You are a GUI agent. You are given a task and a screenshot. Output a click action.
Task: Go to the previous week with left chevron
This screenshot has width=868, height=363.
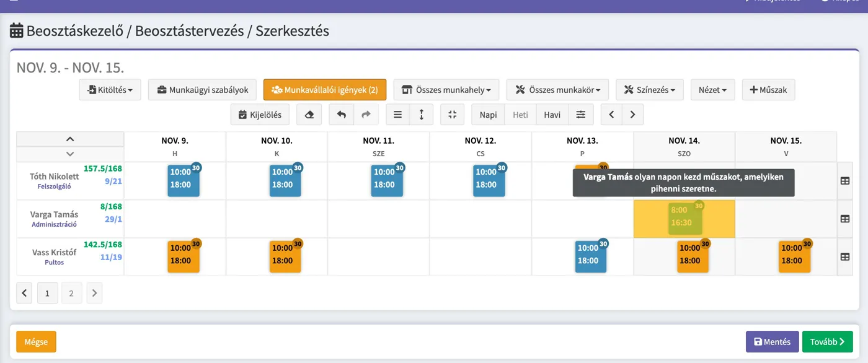611,115
